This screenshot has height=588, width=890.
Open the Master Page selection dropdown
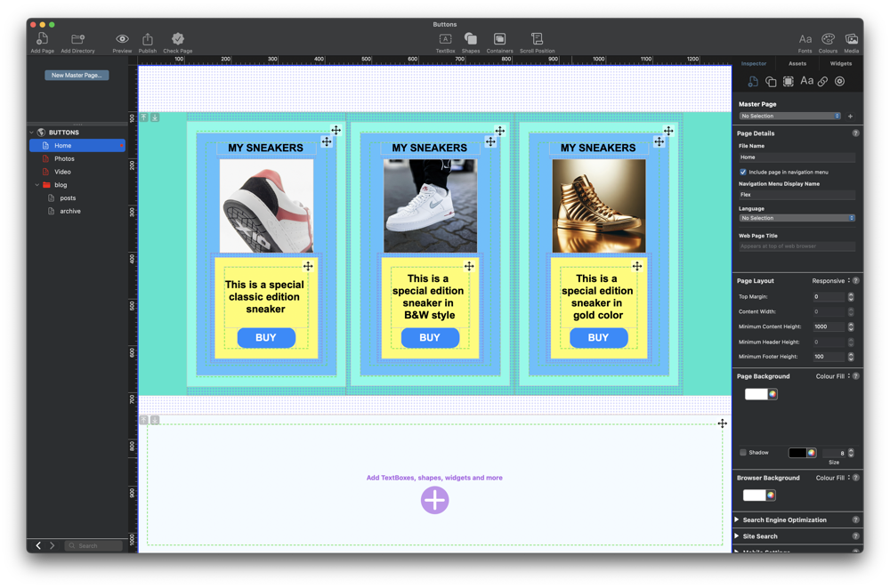(x=789, y=117)
